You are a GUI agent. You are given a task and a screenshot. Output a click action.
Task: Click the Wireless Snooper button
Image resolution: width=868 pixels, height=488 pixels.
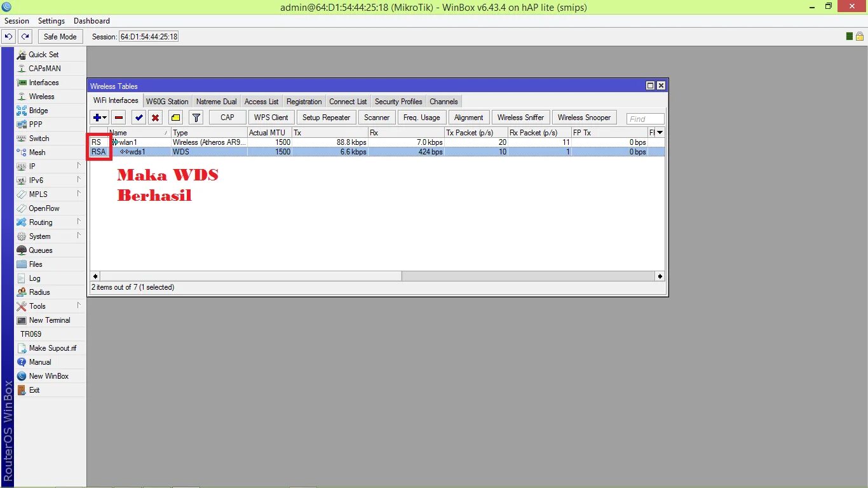584,118
